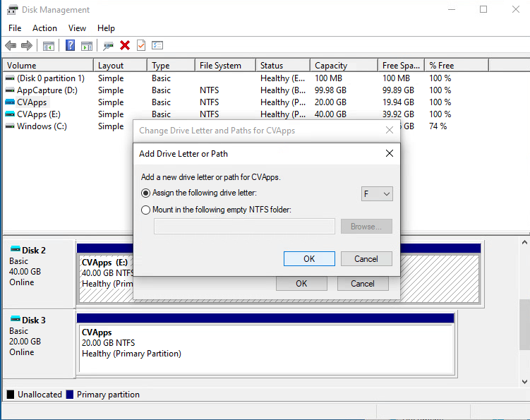Click the disabled Browse... button
Screen dimensions: 530x420
click(x=366, y=226)
